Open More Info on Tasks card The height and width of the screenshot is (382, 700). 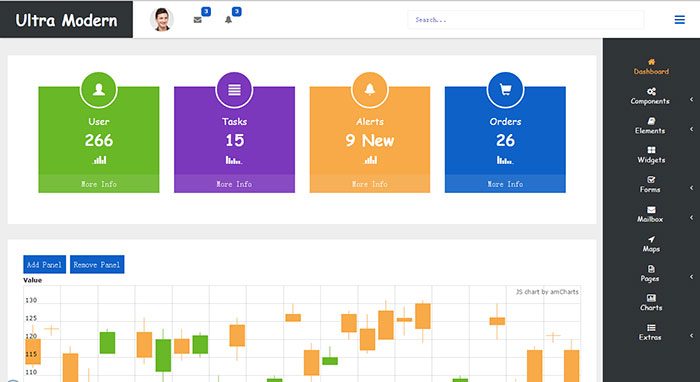234,184
